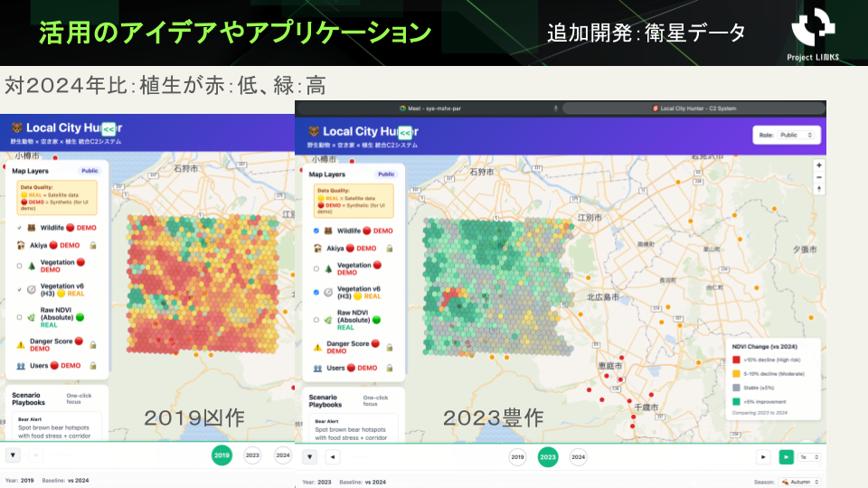
Task: Open the Bear Alert playbook in the 2019 screenshot
Action: [x=56, y=427]
